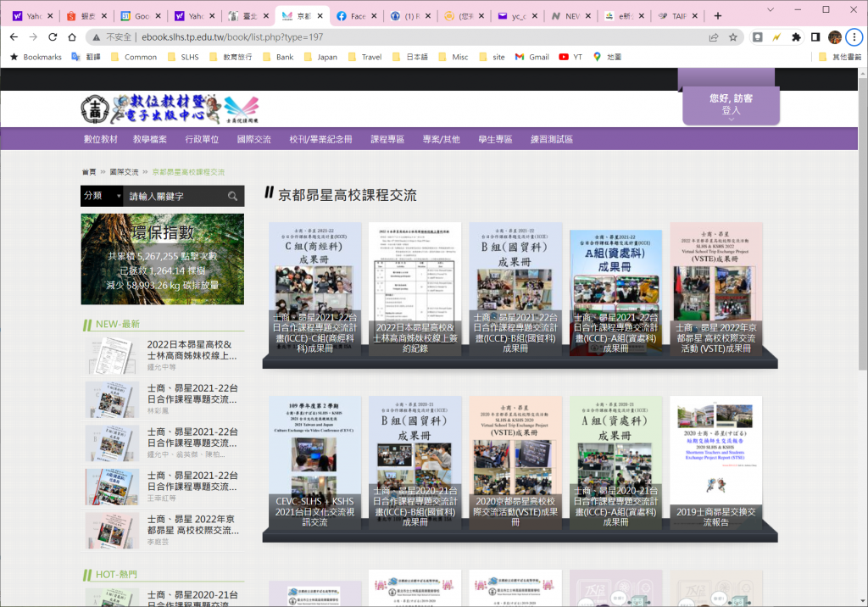View the not-secure site info icon
Viewport: 868px width, 607px height.
[x=97, y=37]
